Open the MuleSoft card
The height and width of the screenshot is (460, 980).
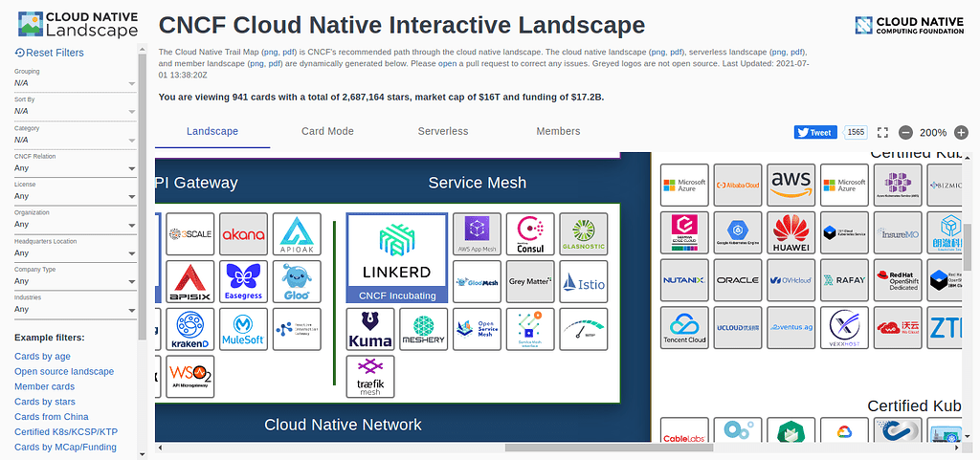click(x=244, y=329)
